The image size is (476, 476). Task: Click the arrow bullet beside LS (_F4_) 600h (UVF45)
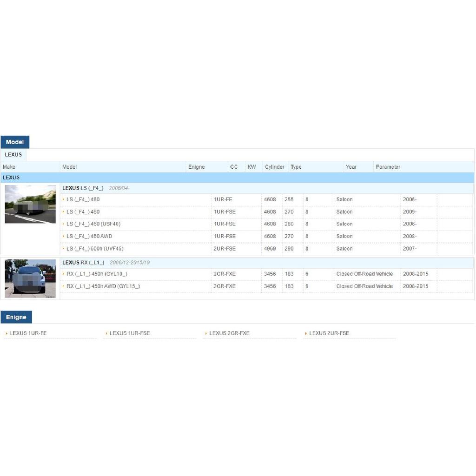pyautogui.click(x=63, y=248)
